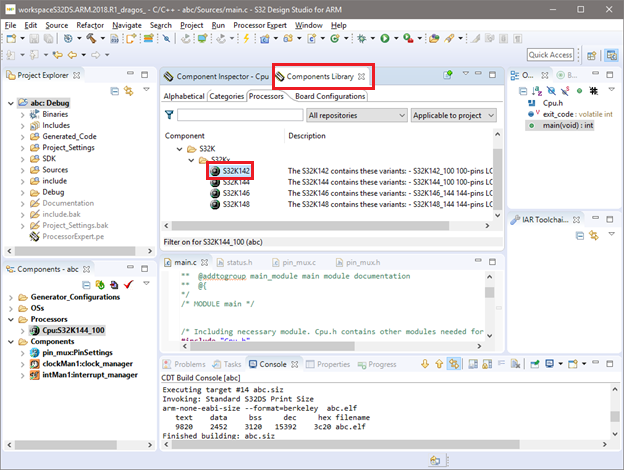Switch to the Categories tab

point(226,96)
